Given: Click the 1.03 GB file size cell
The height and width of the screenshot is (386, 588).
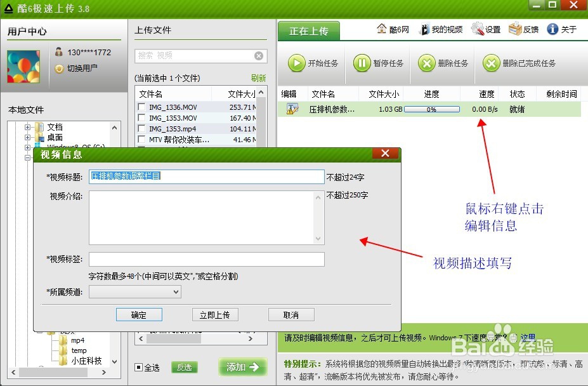Looking at the screenshot, I should coord(390,109).
